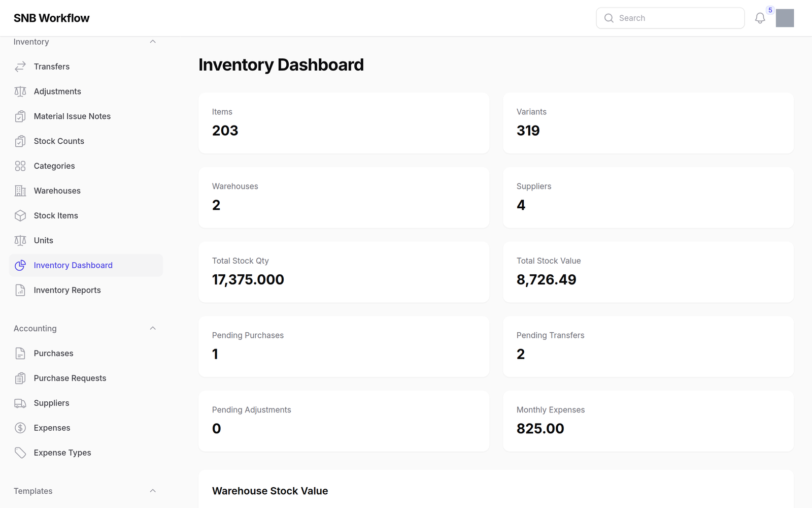Click the Adjustments scales icon
The width and height of the screenshot is (812, 508).
[20, 91]
